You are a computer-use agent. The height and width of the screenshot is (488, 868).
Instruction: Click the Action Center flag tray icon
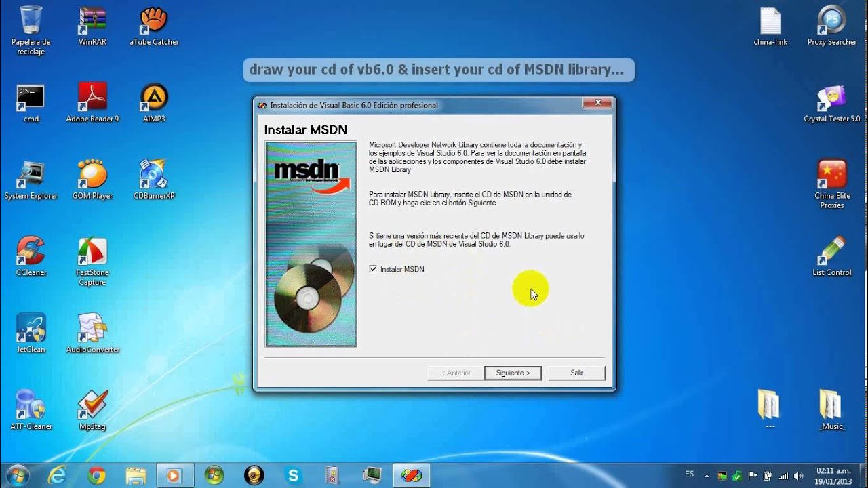point(753,476)
